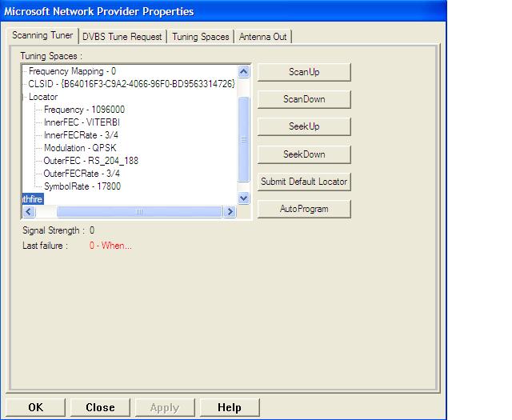The height and width of the screenshot is (420, 512).
Task: Select the Scanning Tuner tab
Action: pyautogui.click(x=42, y=35)
